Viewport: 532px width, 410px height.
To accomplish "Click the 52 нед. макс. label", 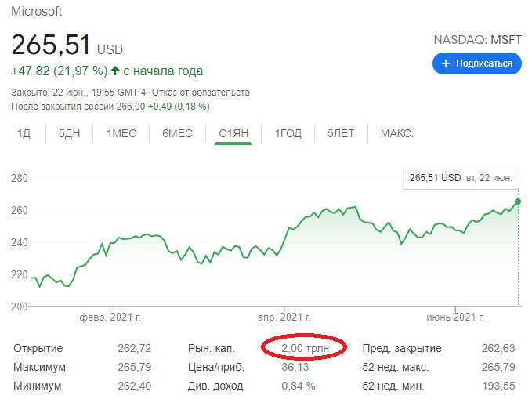I will click(x=396, y=367).
